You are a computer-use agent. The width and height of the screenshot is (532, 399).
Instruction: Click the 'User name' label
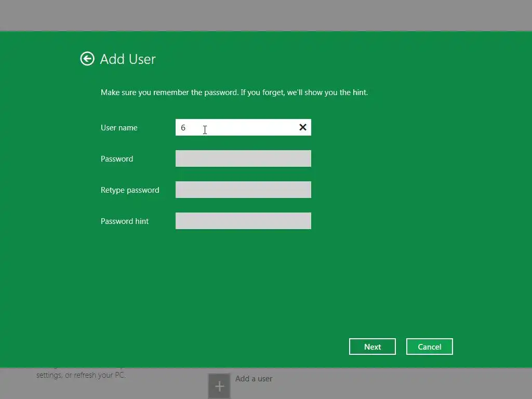[119, 128]
